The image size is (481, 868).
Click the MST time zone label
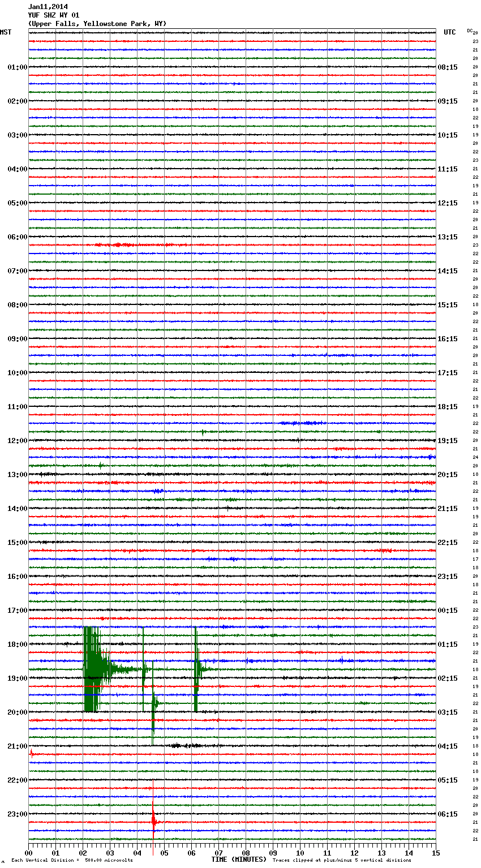coord(6,32)
